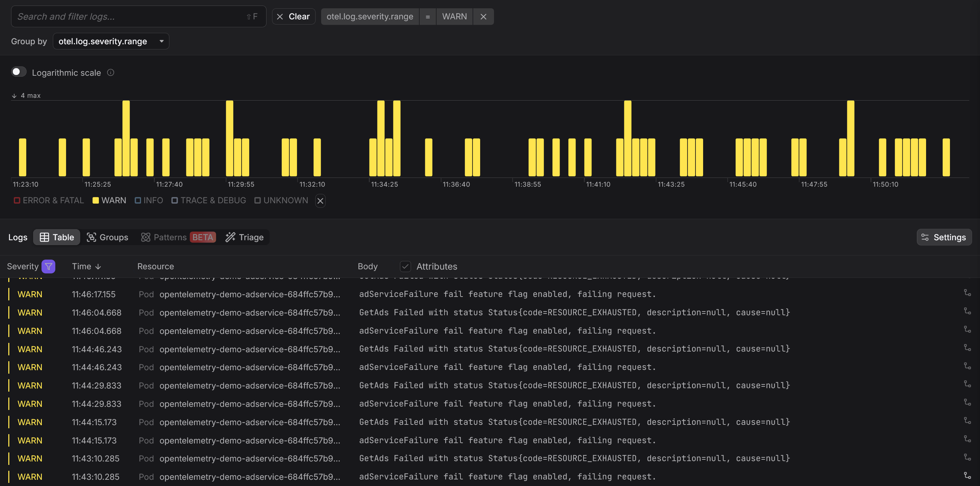This screenshot has height=486, width=980.
Task: Toggle ERROR & FATAL legend checkbox
Action: pyautogui.click(x=17, y=200)
